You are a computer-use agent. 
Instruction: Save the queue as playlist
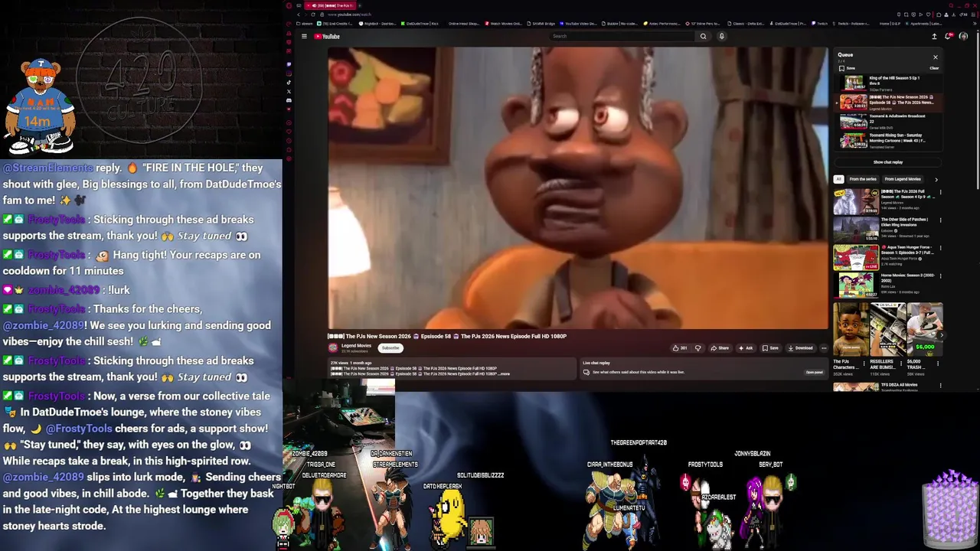coord(847,68)
